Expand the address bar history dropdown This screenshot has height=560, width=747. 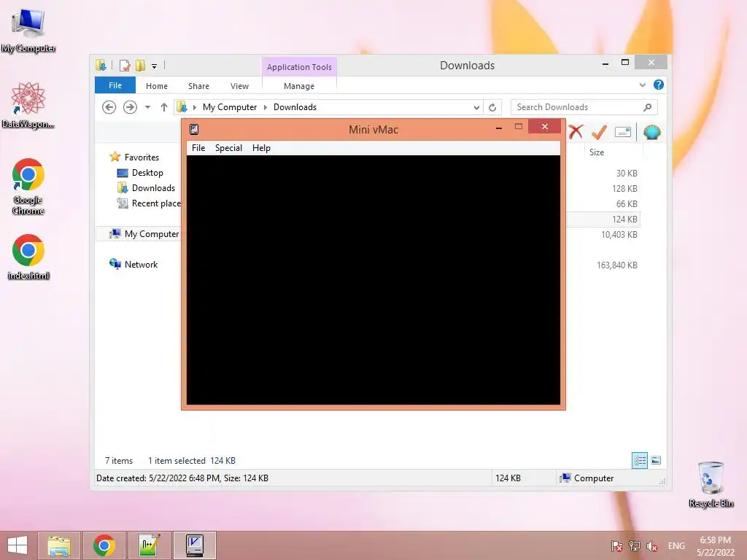[x=476, y=108]
